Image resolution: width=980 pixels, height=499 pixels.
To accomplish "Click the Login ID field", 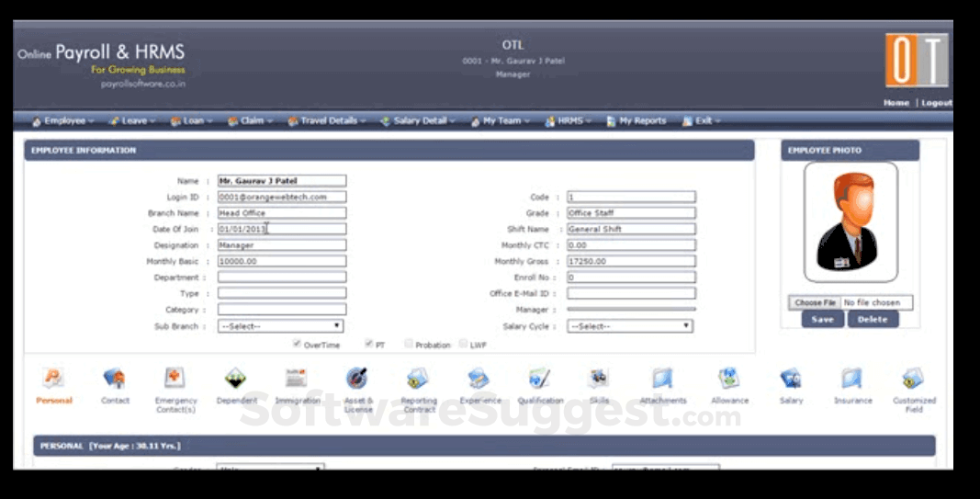I will (x=282, y=197).
